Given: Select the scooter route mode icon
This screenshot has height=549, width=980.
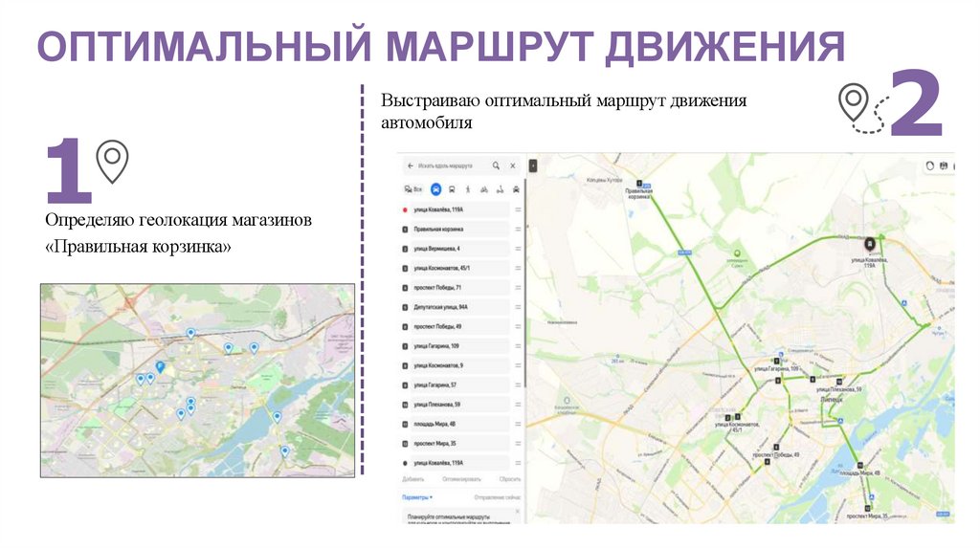Looking at the screenshot, I should pyautogui.click(x=500, y=189).
